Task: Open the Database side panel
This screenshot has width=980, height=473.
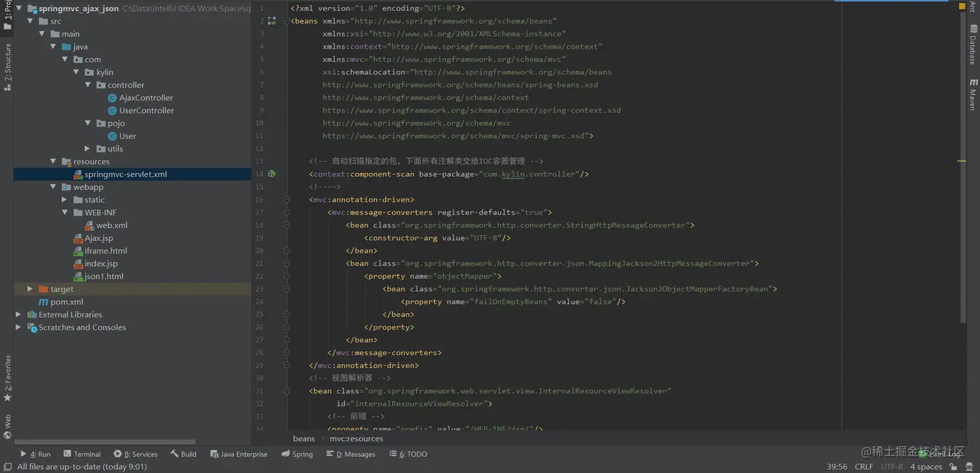Action: point(974,45)
